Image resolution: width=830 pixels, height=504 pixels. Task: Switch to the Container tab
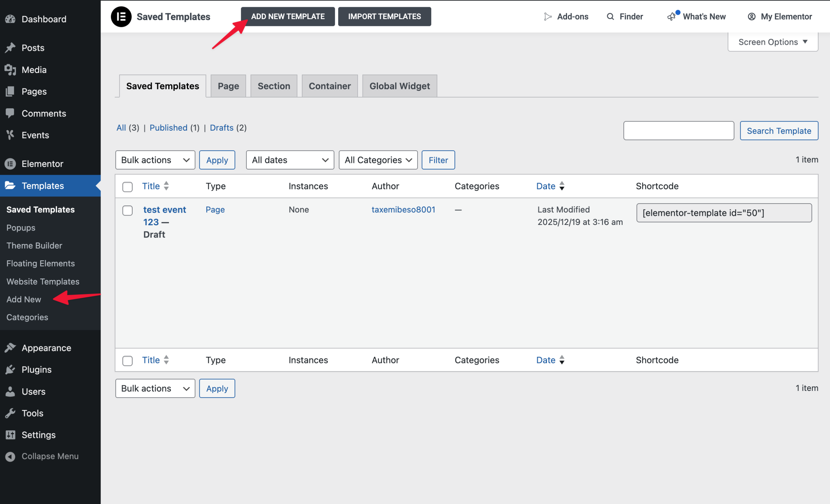click(x=329, y=86)
